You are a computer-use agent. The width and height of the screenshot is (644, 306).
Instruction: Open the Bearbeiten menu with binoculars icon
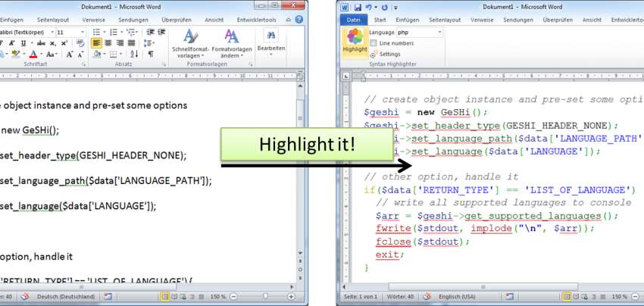270,39
